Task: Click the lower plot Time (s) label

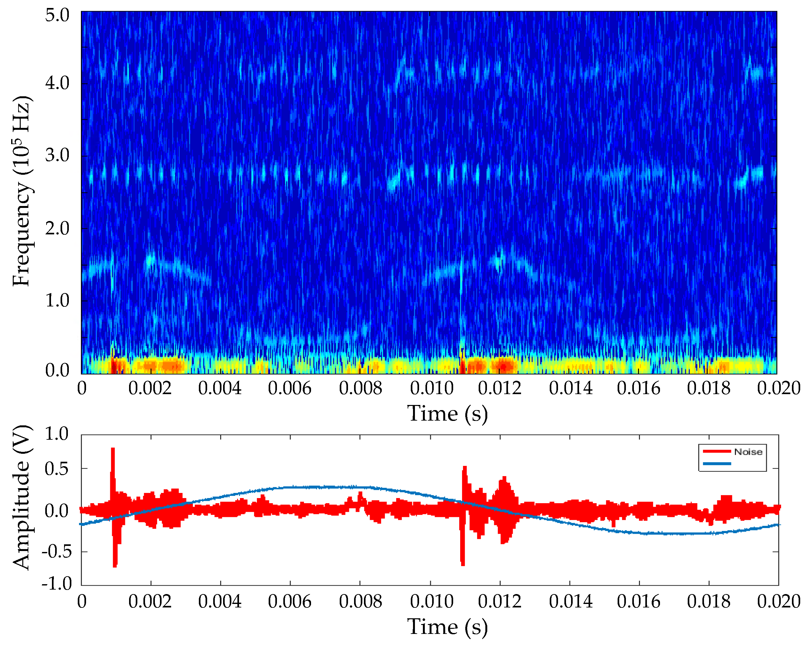Action: tap(447, 627)
